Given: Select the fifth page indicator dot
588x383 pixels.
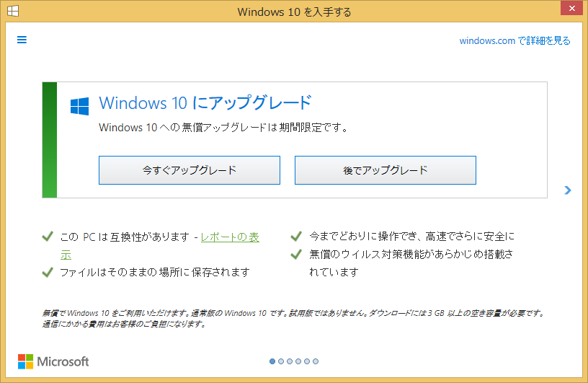Looking at the screenshot, I should point(307,361).
